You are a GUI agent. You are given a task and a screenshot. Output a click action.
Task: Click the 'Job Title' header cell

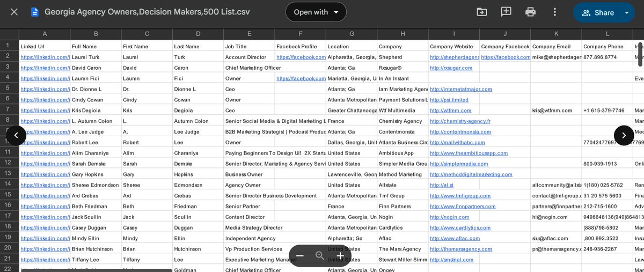click(249, 47)
